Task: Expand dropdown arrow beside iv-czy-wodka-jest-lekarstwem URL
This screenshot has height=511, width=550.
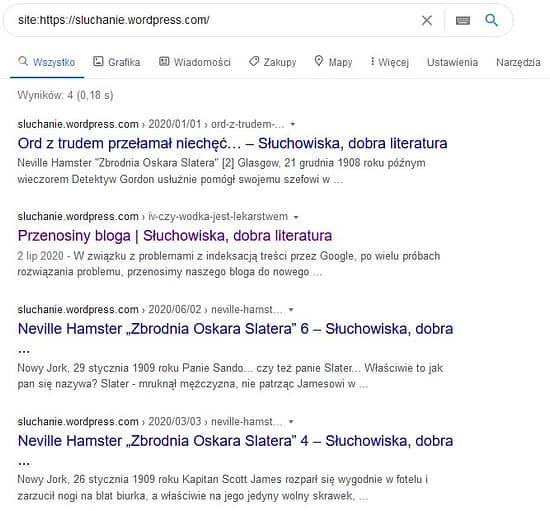Action: pos(296,217)
